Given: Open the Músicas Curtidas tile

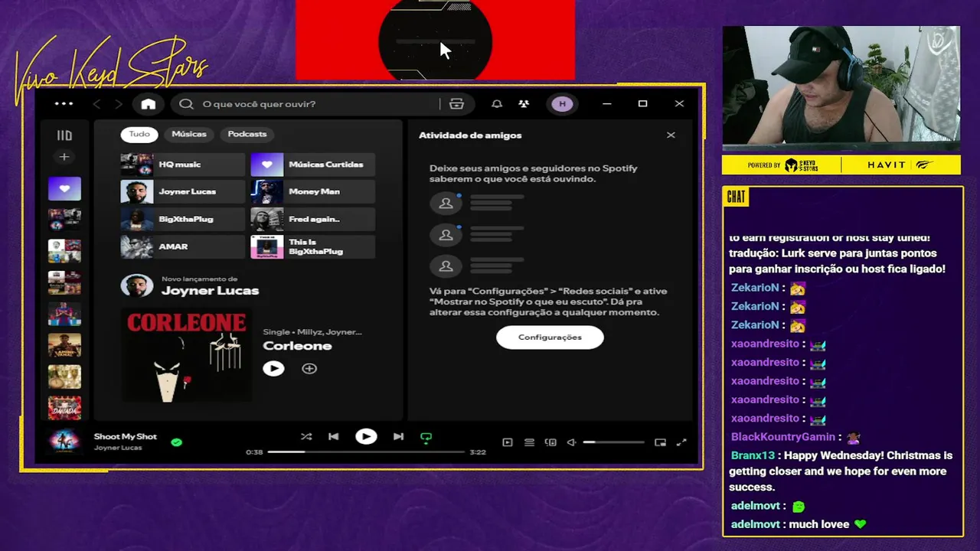Looking at the screenshot, I should coord(312,165).
